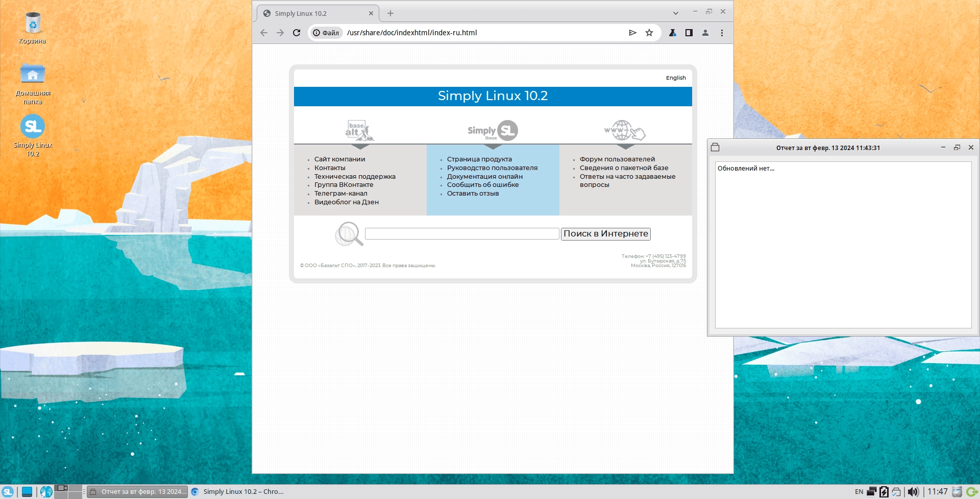Reload the page in the browser
Viewport: 980px width, 499px height.
pyautogui.click(x=297, y=33)
